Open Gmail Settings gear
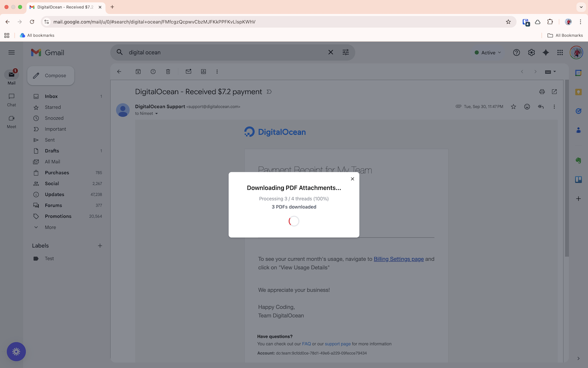Screen dimensions: 588x368 tap(531, 52)
